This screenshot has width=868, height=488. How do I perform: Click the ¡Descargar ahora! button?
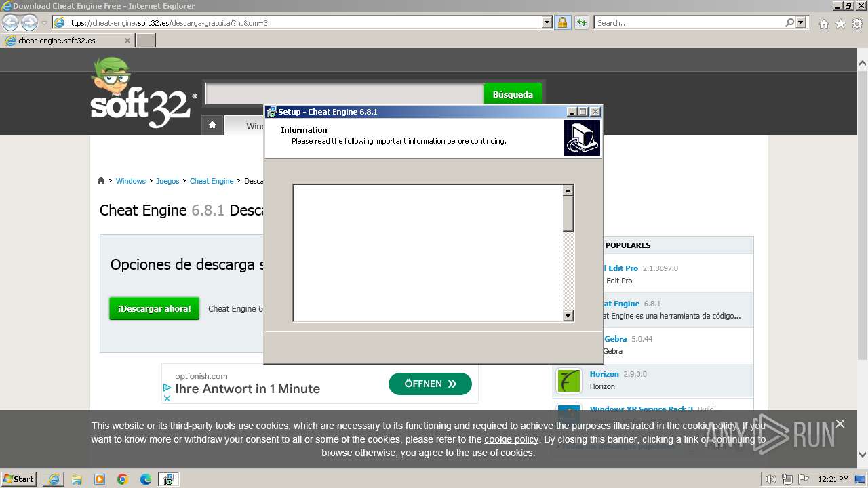155,308
